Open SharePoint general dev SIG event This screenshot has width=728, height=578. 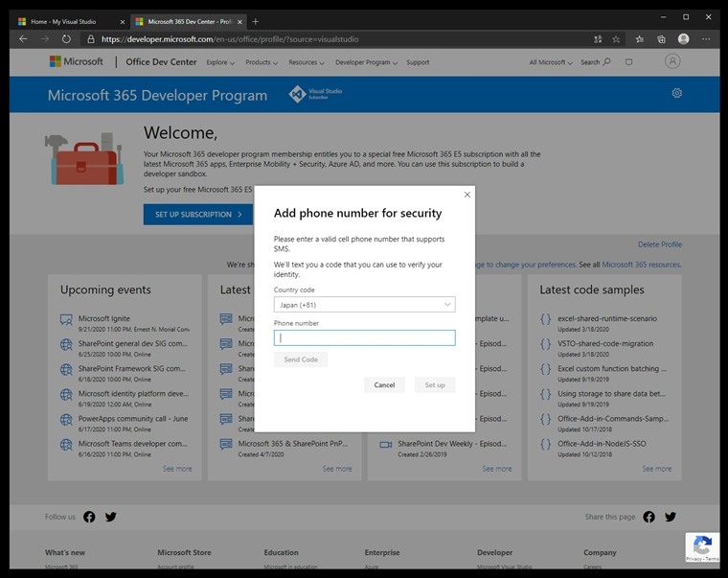point(133,343)
